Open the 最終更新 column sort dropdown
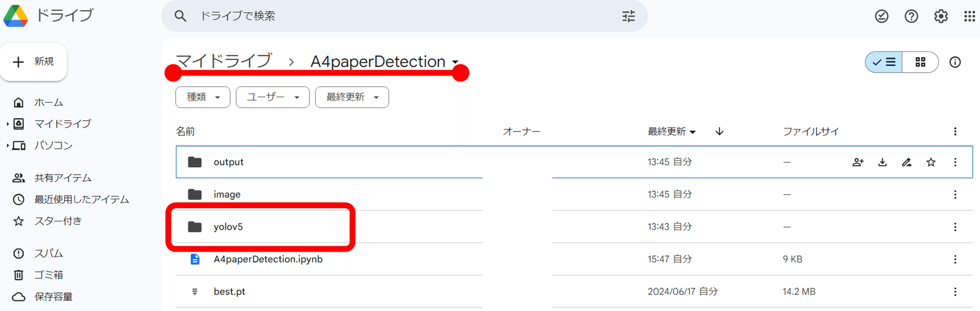The height and width of the screenshot is (311, 980). pos(692,132)
